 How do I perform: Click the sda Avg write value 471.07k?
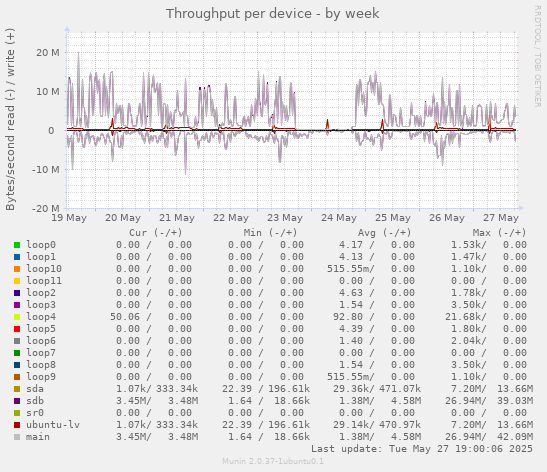coord(400,389)
